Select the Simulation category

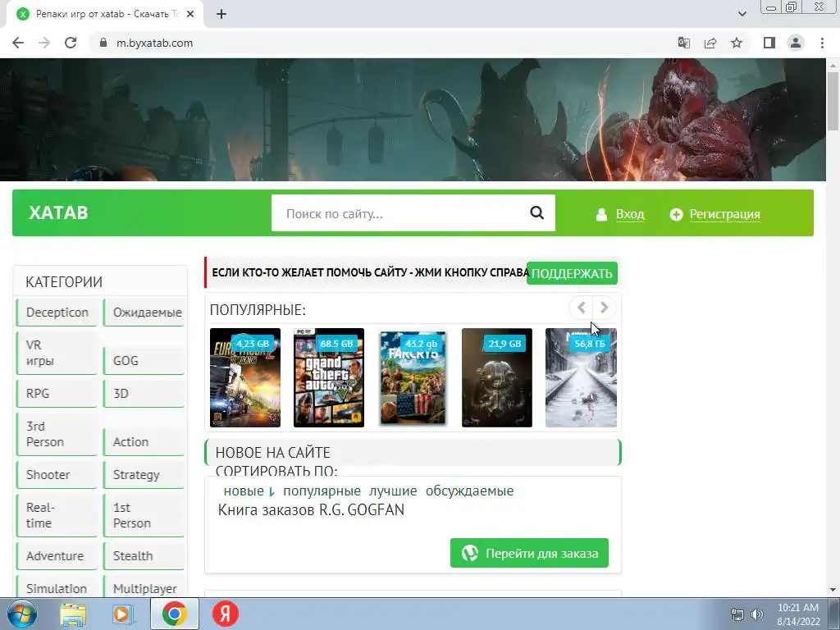[x=57, y=587]
